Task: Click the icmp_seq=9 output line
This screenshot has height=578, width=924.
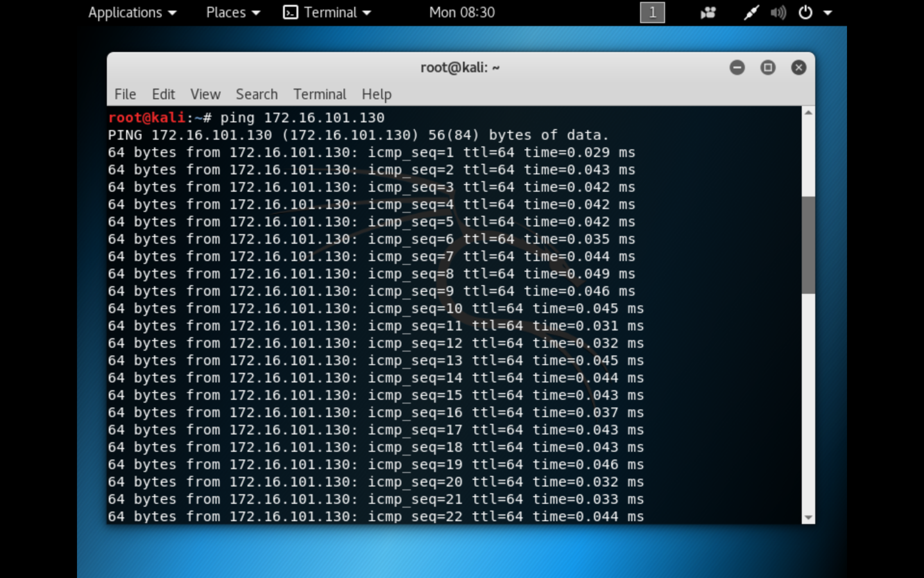Action: 372,291
